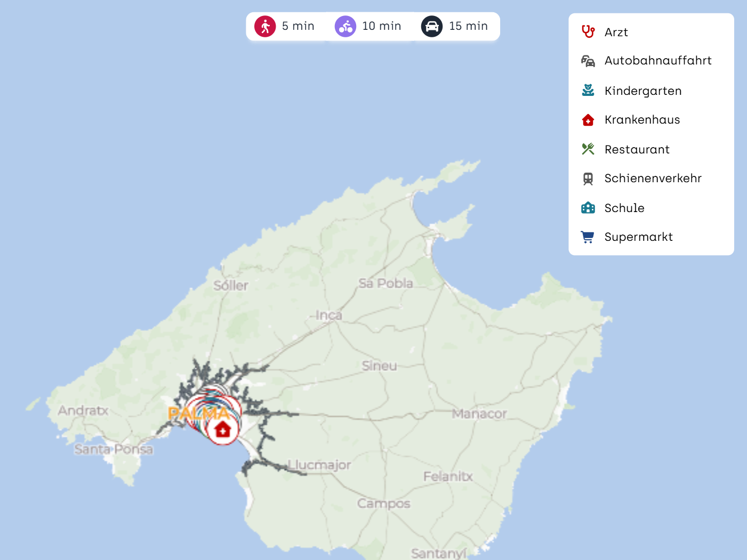Viewport: 747px width, 560px height.
Task: Click the Manacor town label on map
Action: pyautogui.click(x=479, y=413)
